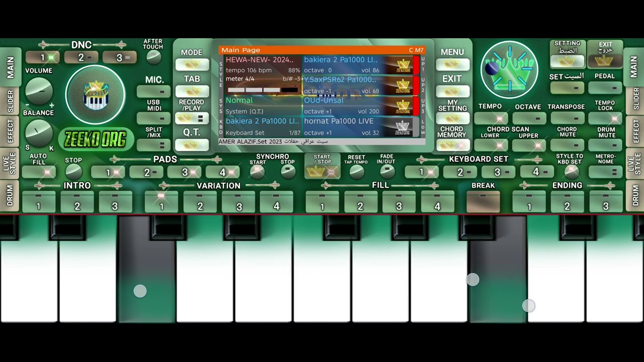Trigger the FADE IN/OUT knob
Viewport: 644px width, 362px height.
point(386,171)
